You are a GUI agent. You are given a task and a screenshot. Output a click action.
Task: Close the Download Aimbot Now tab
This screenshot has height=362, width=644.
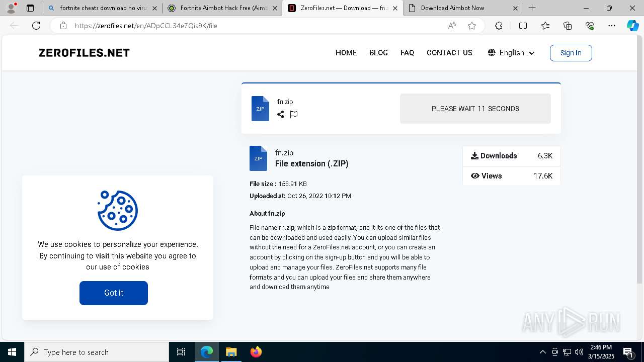[515, 8]
